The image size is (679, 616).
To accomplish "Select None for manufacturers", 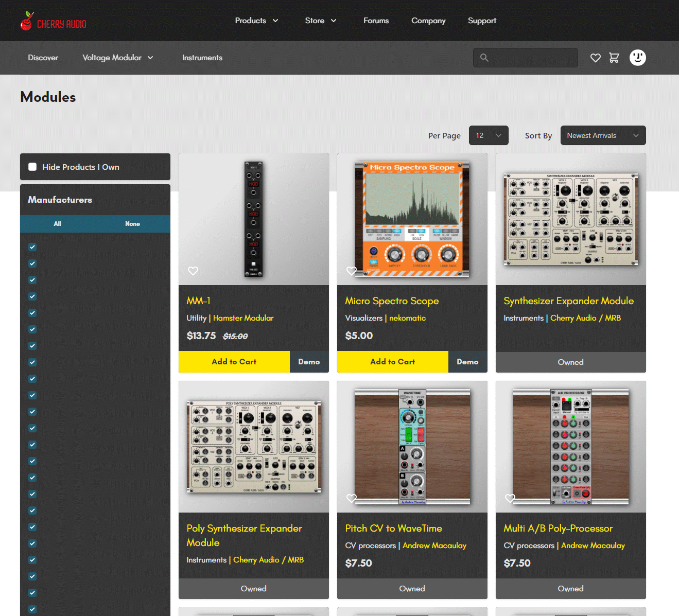I will tap(132, 224).
